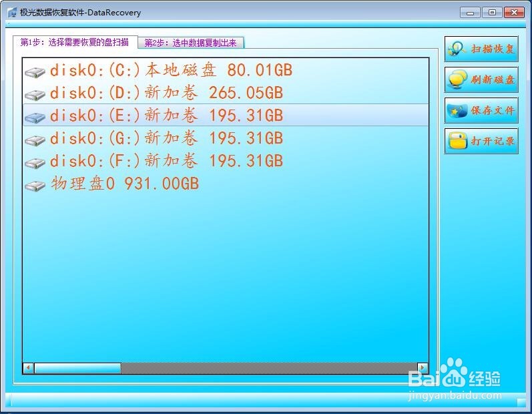Click the 刷新磁盘 refresh disk button
The height and width of the screenshot is (414, 532).
pos(481,79)
